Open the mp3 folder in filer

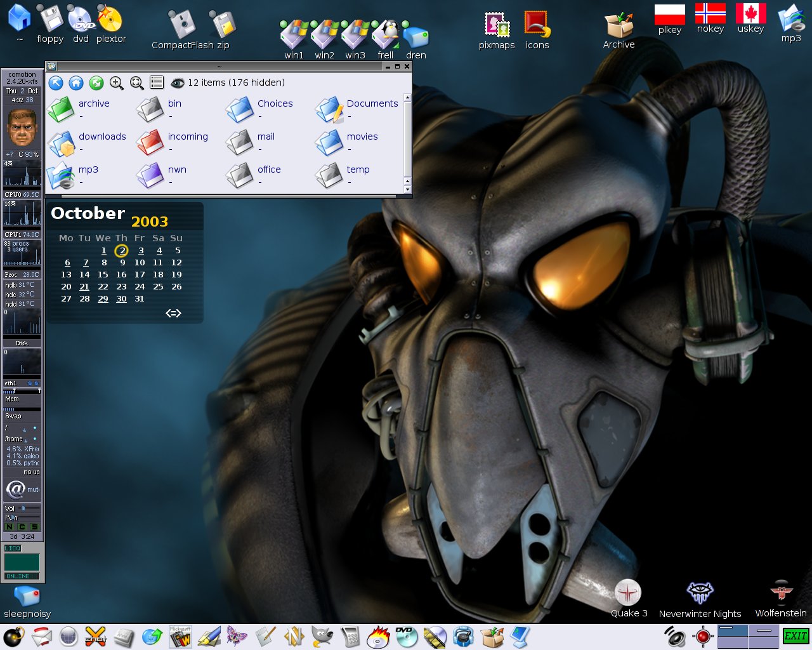62,176
